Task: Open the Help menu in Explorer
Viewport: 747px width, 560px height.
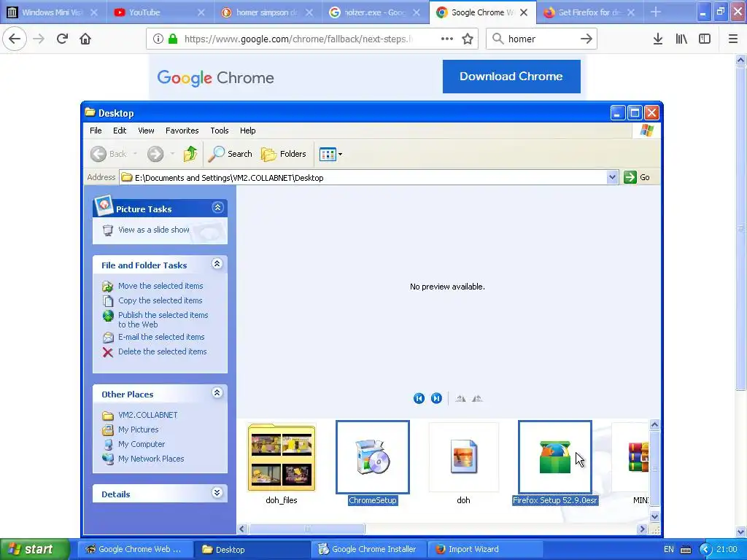Action: 248,131
